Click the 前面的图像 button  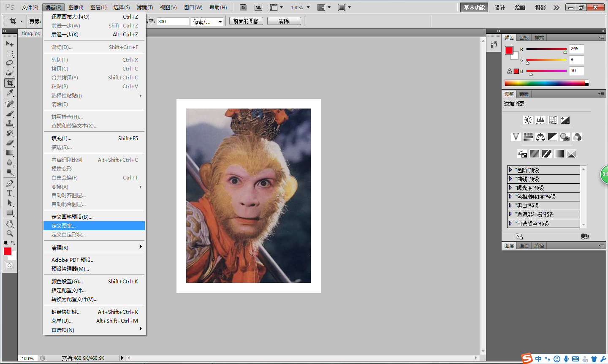[246, 21]
